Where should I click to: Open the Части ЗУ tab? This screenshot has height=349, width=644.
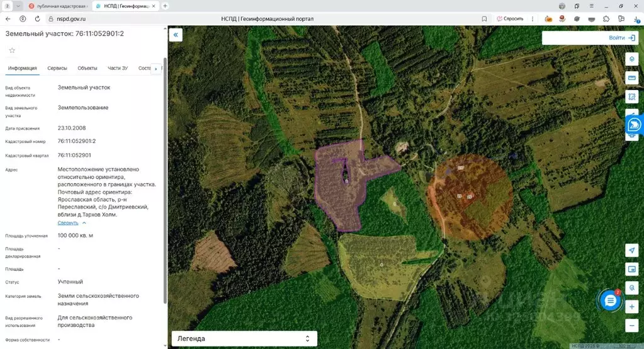point(118,68)
